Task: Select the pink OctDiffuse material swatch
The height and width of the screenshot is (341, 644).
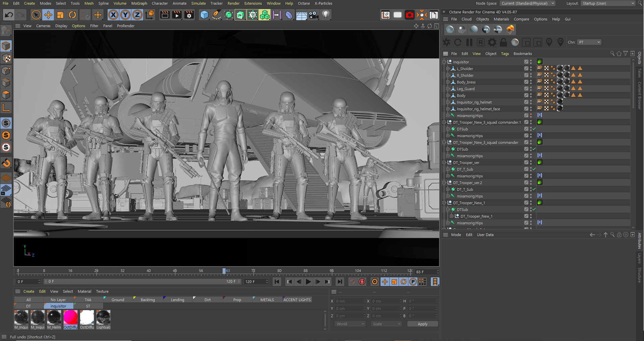Action: 70,318
